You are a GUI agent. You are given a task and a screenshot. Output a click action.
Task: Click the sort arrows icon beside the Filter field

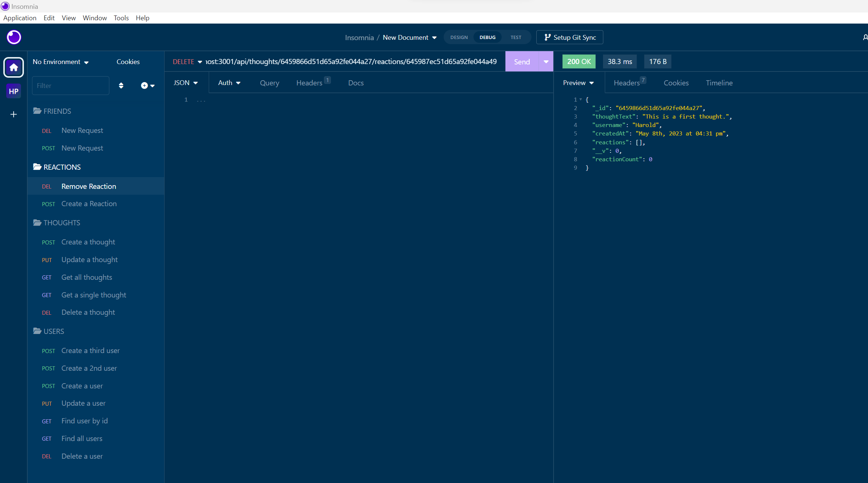click(x=121, y=85)
